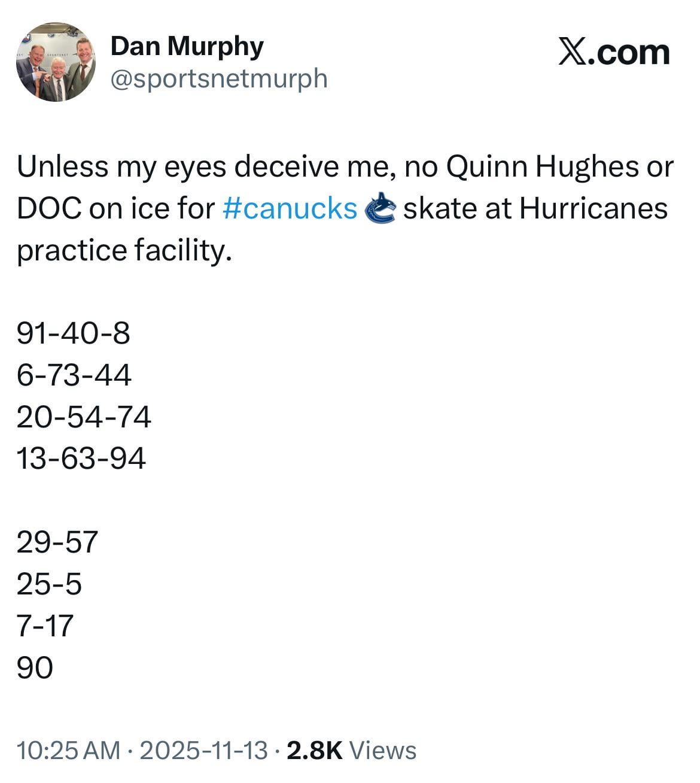Select the 7-17 defense pairing

(x=45, y=626)
